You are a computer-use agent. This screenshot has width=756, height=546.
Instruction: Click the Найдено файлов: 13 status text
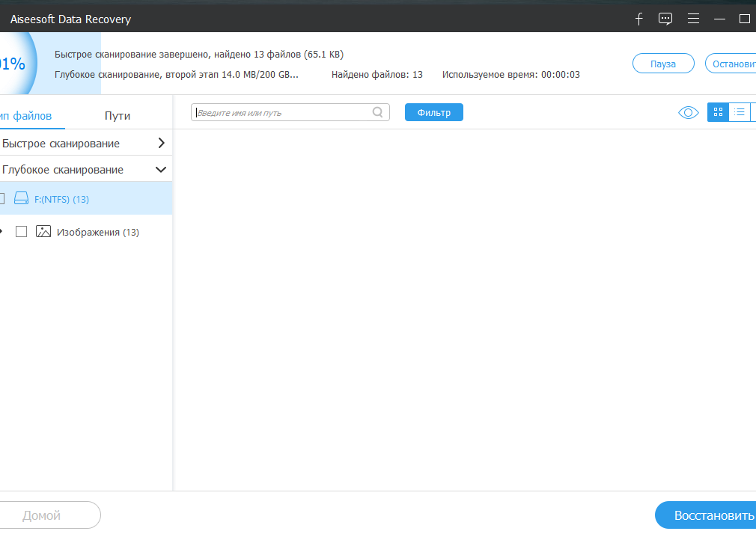(377, 75)
